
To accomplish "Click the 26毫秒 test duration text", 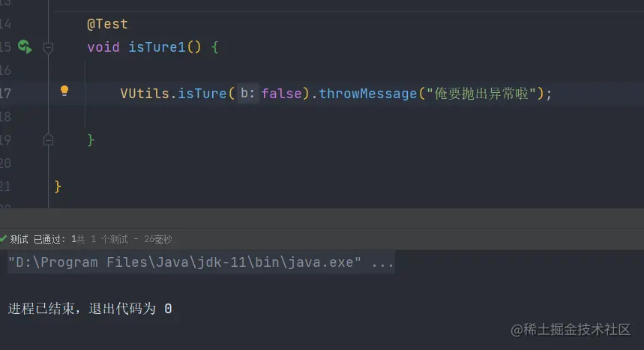I will tap(157, 239).
